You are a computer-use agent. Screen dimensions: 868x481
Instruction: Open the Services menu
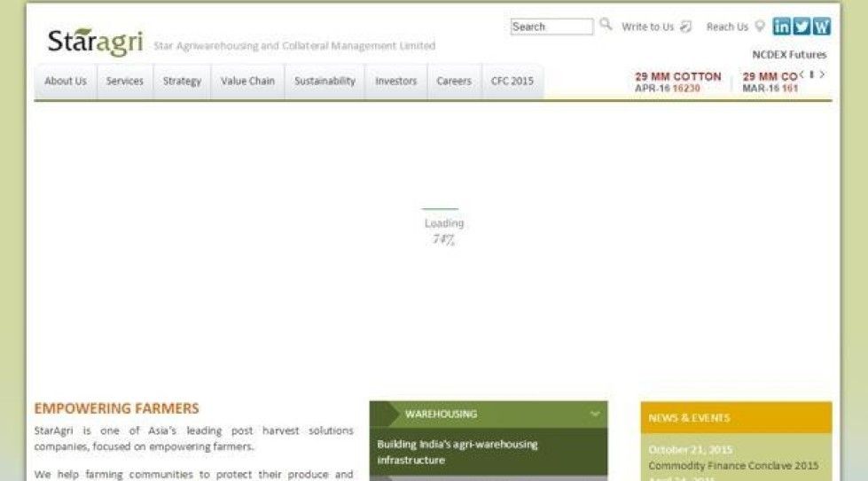pyautogui.click(x=125, y=81)
